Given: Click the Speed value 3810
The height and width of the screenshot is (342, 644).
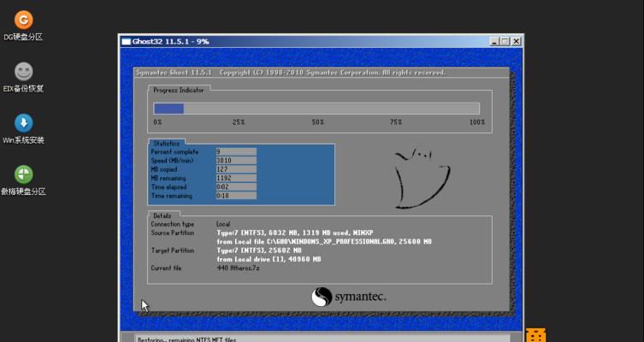Looking at the screenshot, I should pos(236,161).
